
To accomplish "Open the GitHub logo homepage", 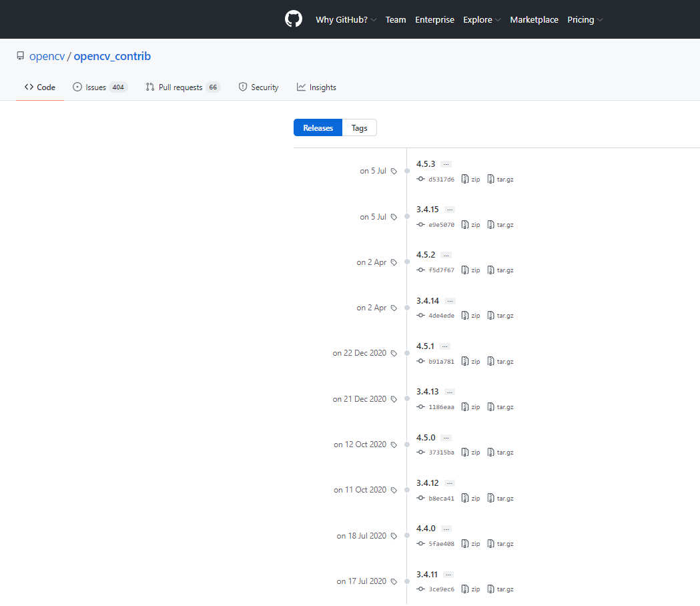I will coord(294,19).
